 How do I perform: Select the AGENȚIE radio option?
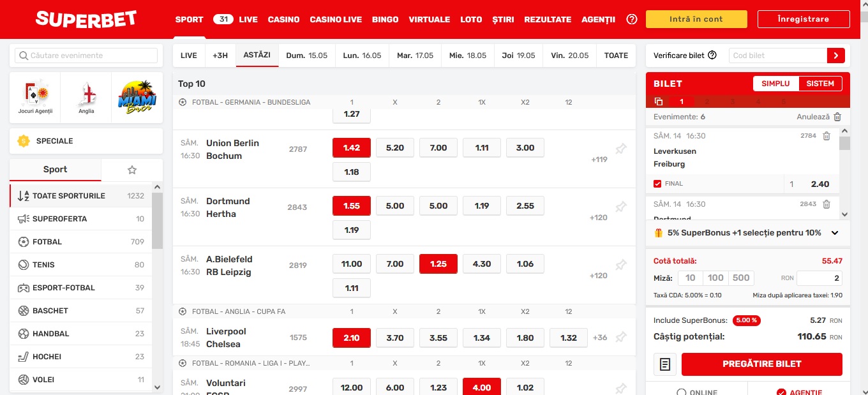(x=781, y=392)
